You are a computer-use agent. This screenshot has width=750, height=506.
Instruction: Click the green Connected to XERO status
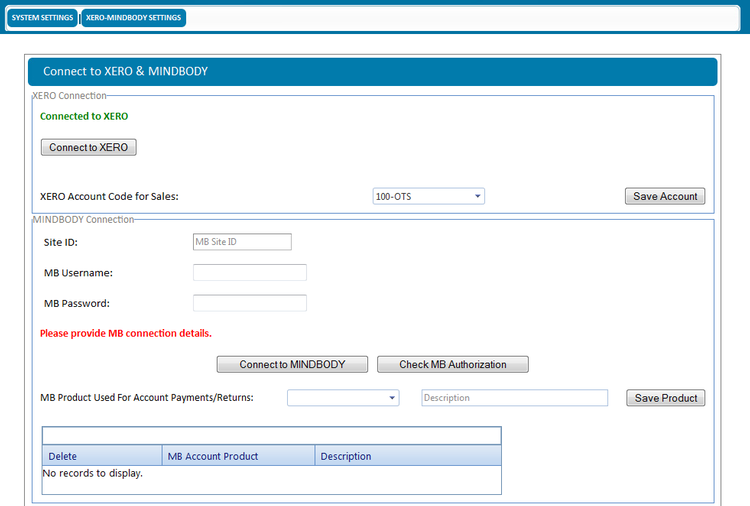pyautogui.click(x=84, y=116)
